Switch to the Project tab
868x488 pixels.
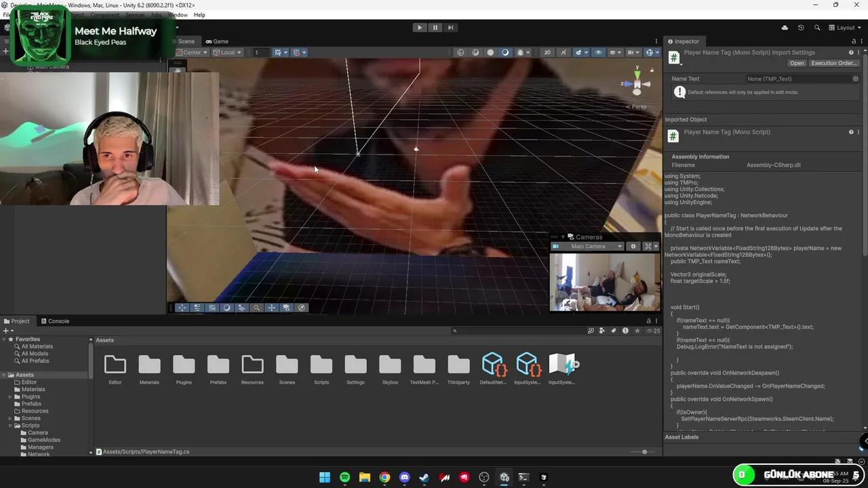(x=16, y=321)
